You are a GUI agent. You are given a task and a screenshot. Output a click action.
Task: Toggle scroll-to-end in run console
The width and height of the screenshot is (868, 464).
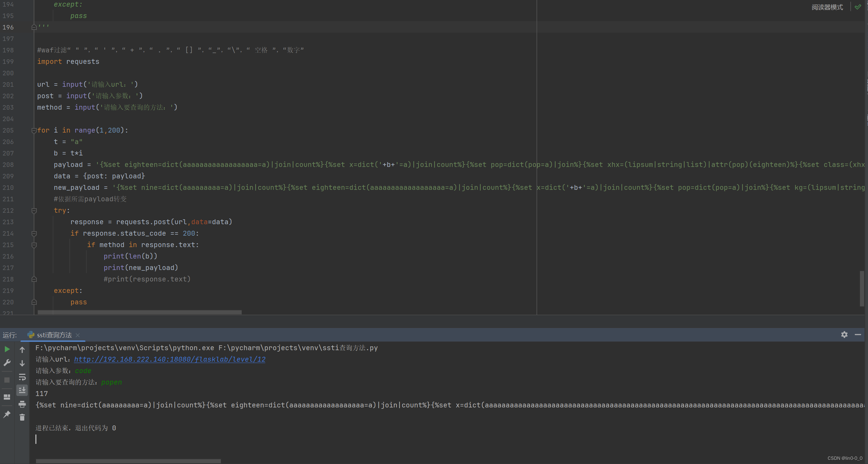(22, 390)
